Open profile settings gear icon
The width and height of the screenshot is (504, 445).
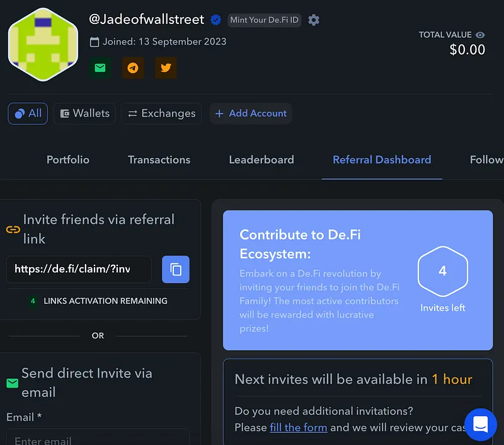[x=314, y=20]
